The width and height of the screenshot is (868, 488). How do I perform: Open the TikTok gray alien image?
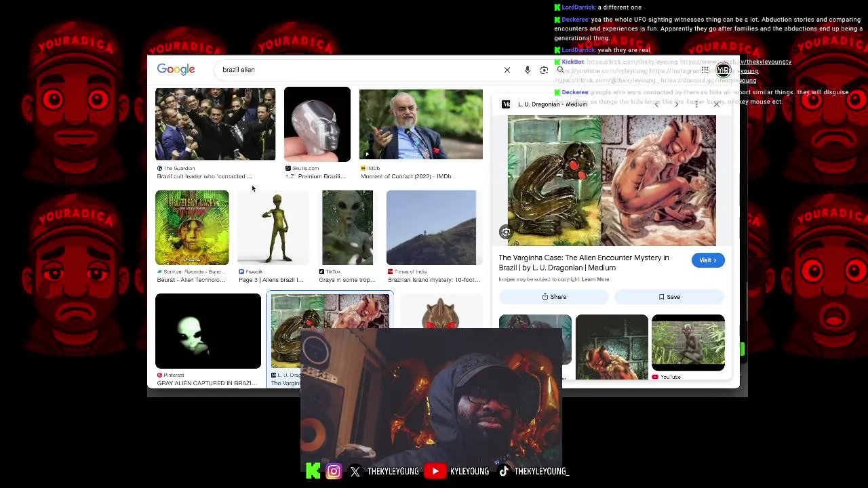click(x=347, y=228)
